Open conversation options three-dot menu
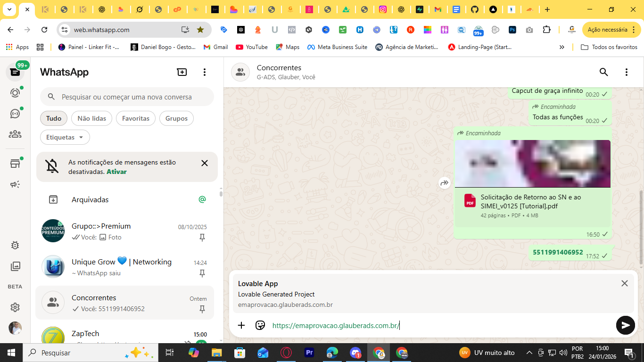Image resolution: width=644 pixels, height=362 pixels. [626, 72]
